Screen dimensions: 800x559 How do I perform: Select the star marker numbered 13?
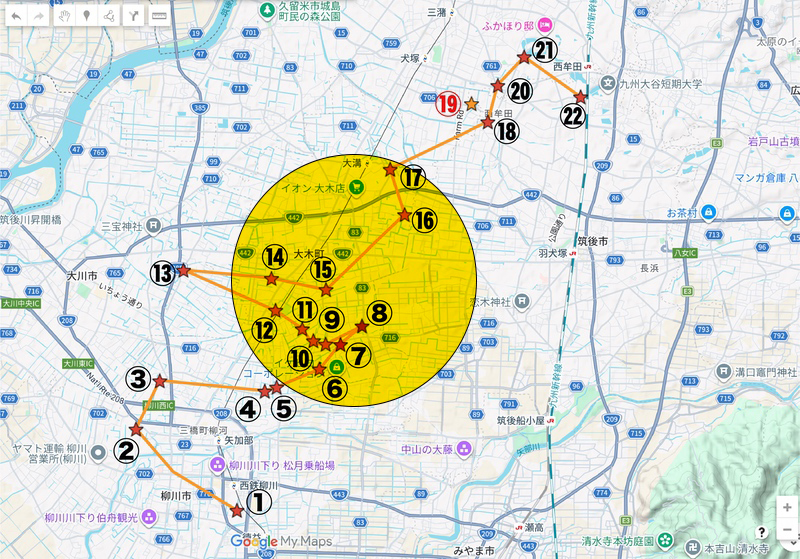pos(183,270)
